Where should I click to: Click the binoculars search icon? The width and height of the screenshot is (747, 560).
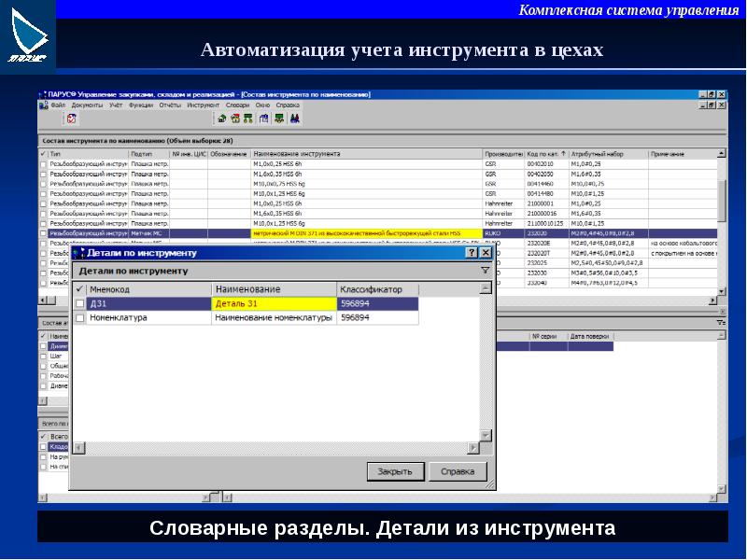pyautogui.click(x=294, y=119)
